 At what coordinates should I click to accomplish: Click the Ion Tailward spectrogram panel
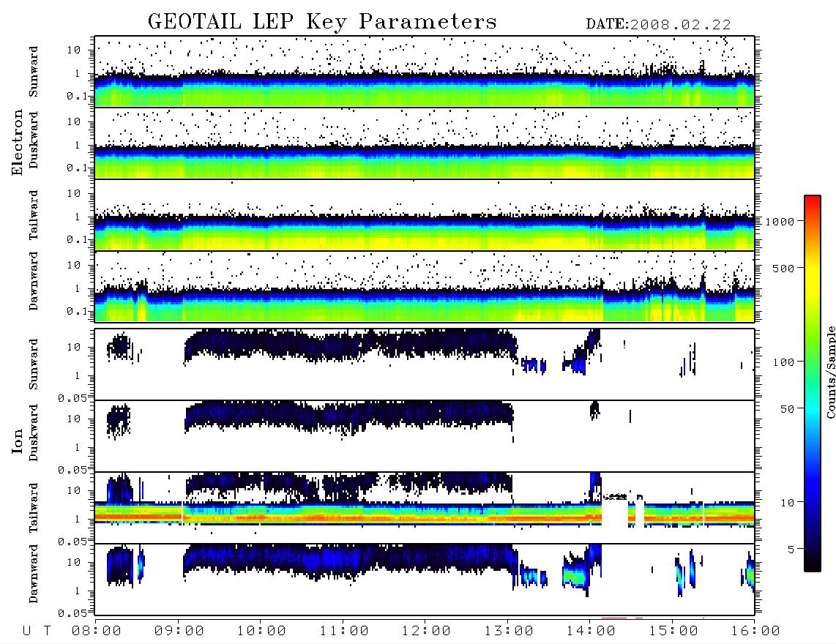coord(425,508)
